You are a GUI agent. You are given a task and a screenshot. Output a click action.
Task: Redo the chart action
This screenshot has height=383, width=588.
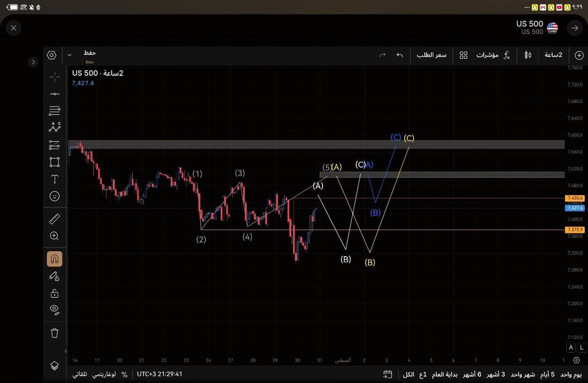tap(383, 55)
